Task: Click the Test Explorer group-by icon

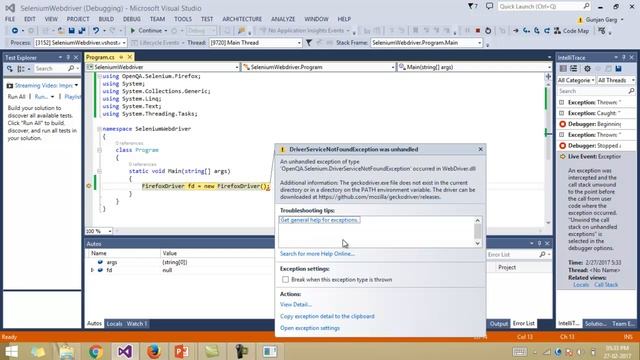Action: (x=21, y=69)
